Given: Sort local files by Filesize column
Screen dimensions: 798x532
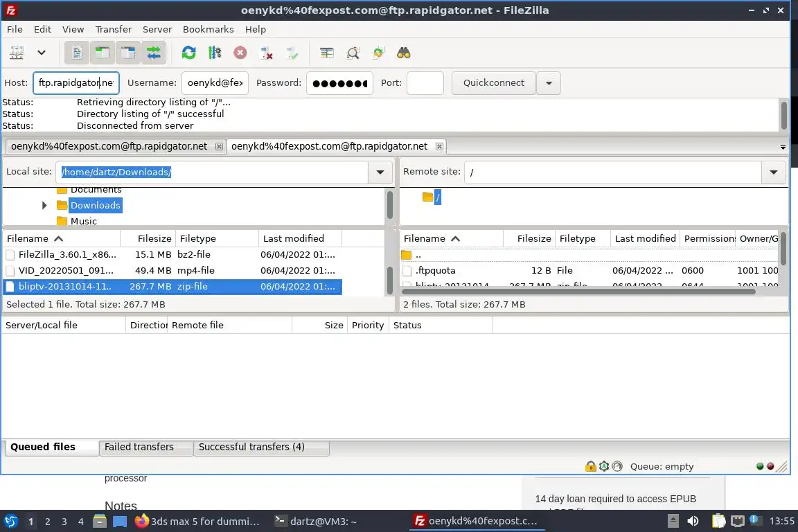Looking at the screenshot, I should click(148, 238).
